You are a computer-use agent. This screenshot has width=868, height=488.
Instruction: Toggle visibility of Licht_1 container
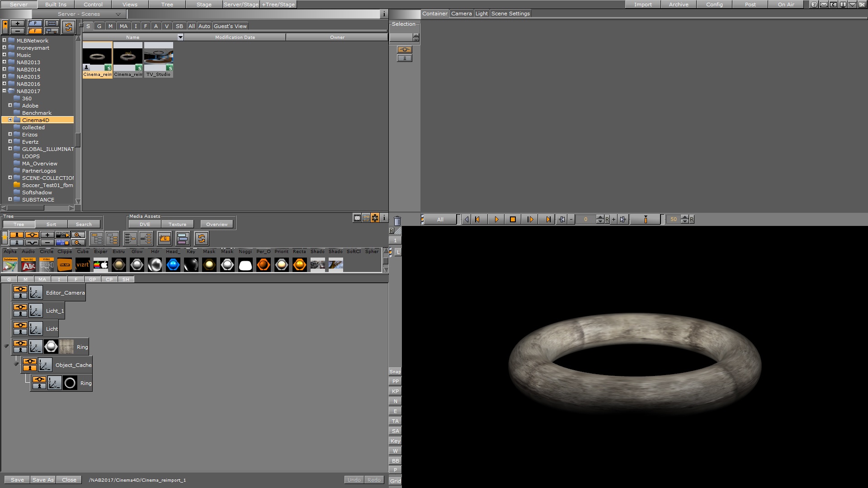(20, 307)
